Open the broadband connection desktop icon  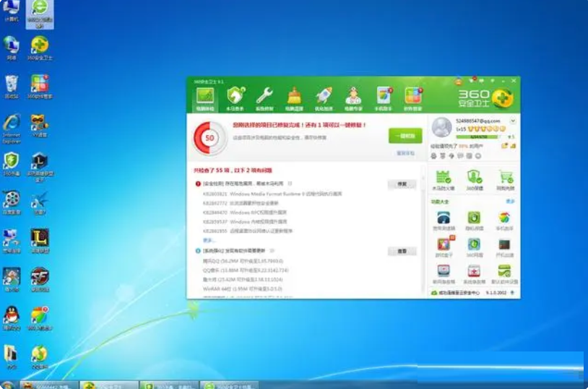click(12, 241)
